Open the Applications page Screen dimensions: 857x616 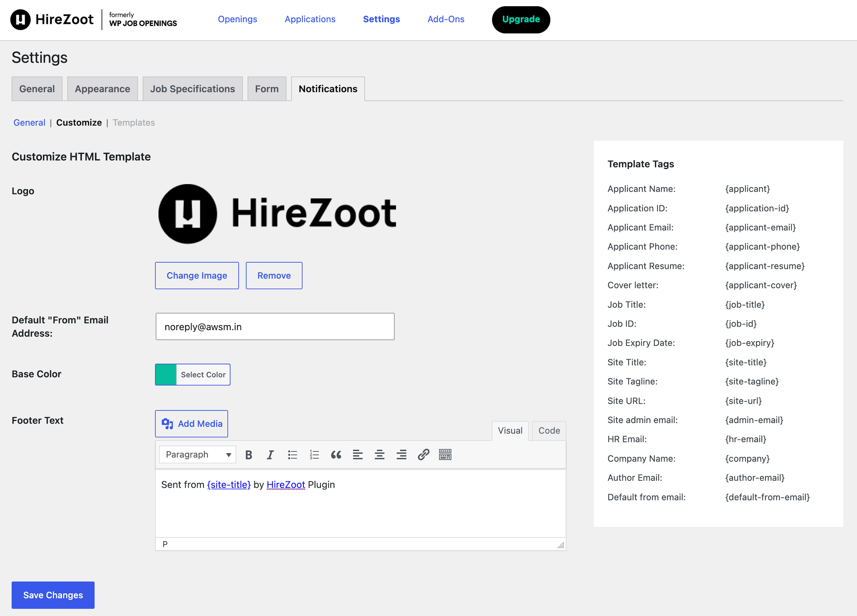tap(310, 19)
